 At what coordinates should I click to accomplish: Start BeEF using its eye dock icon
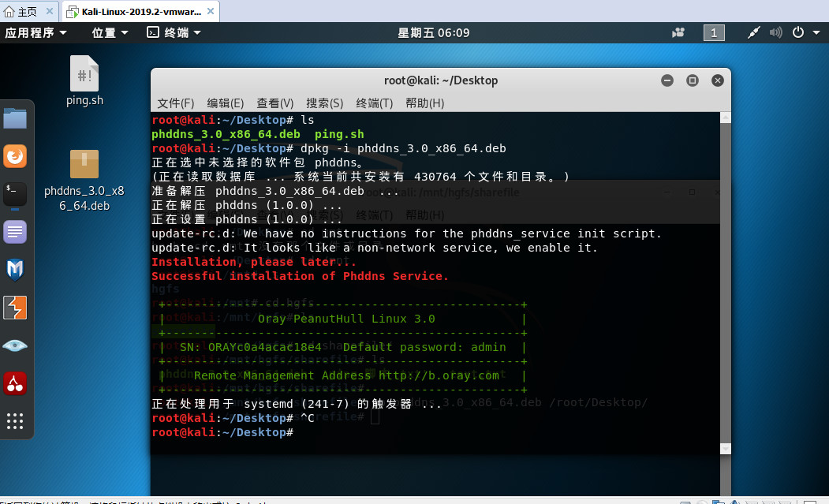pos(15,345)
